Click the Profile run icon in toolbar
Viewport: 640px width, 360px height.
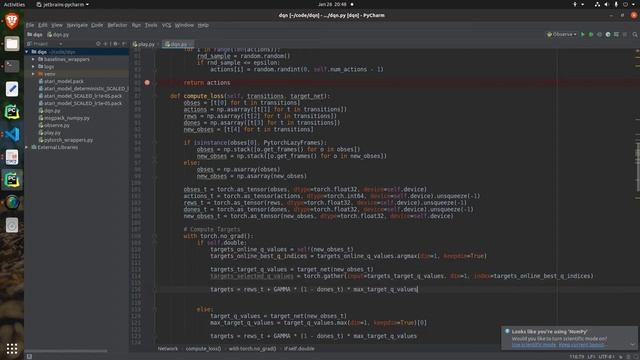click(608, 35)
